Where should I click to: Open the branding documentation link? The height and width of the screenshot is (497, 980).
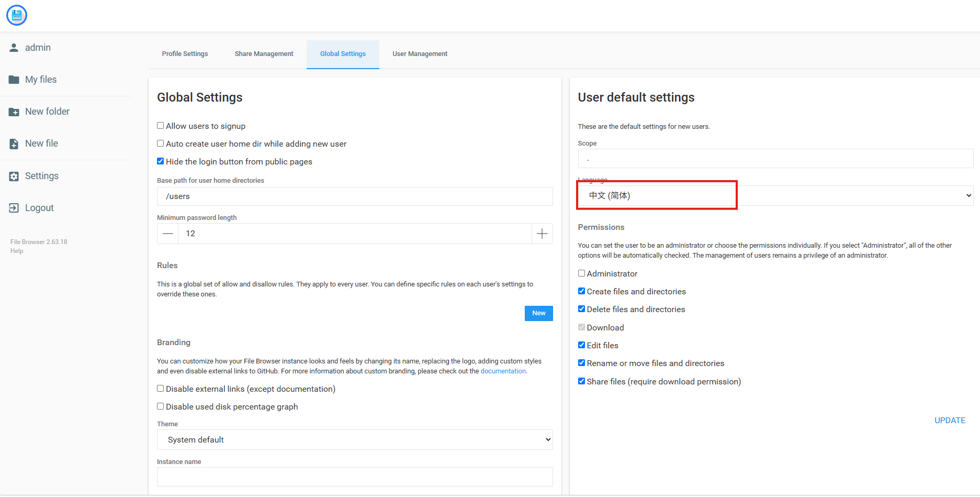(503, 371)
